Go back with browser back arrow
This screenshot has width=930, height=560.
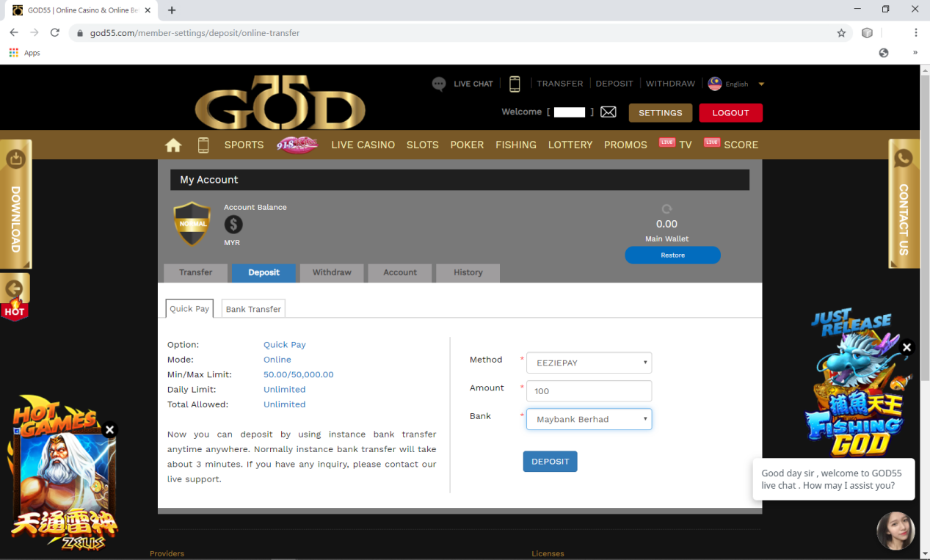pos(14,33)
